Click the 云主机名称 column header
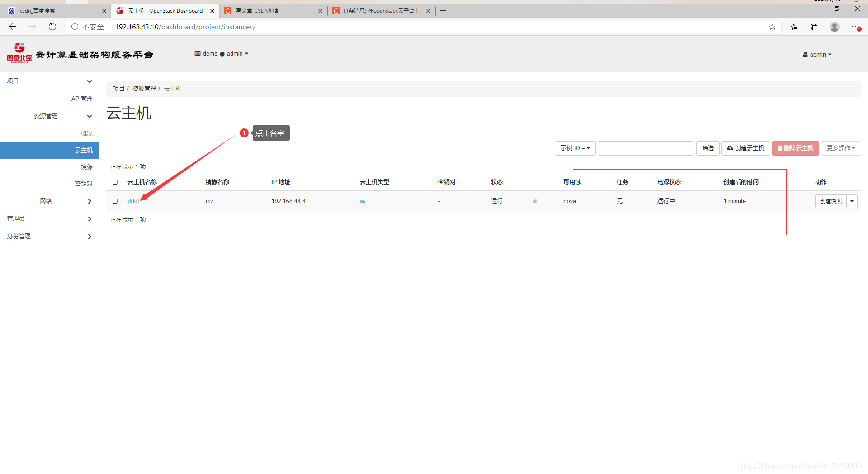The image size is (868, 474). pos(142,182)
